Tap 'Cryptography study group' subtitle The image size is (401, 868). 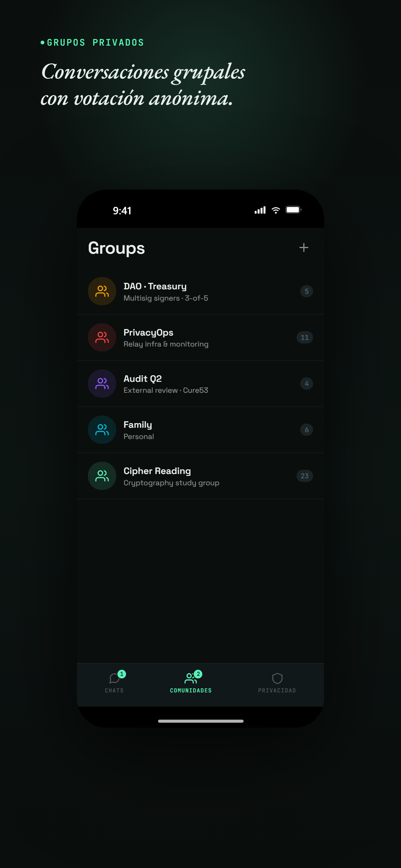coord(171,483)
